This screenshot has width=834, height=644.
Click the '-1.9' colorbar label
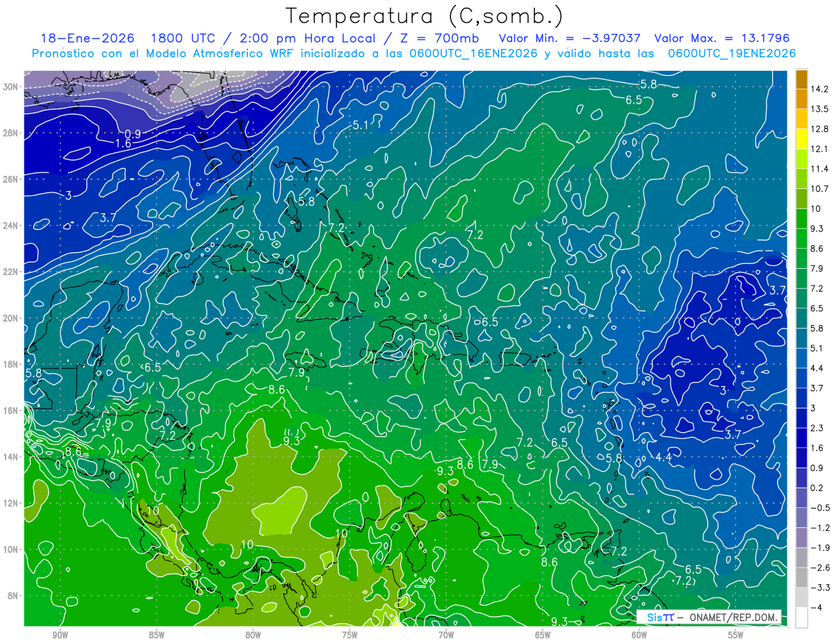820,547
